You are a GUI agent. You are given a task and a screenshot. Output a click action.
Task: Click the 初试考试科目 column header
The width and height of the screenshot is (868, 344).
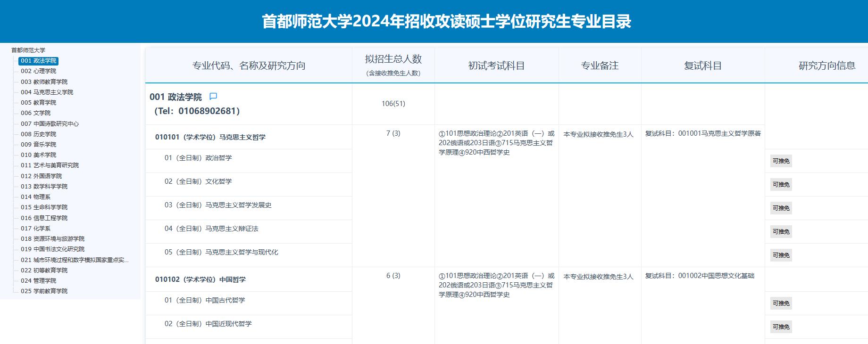point(496,66)
